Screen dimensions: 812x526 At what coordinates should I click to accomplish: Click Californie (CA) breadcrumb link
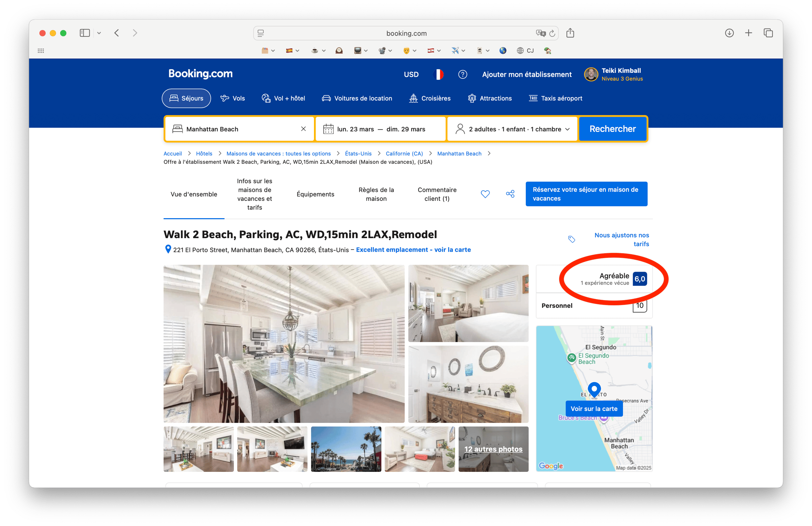404,154
